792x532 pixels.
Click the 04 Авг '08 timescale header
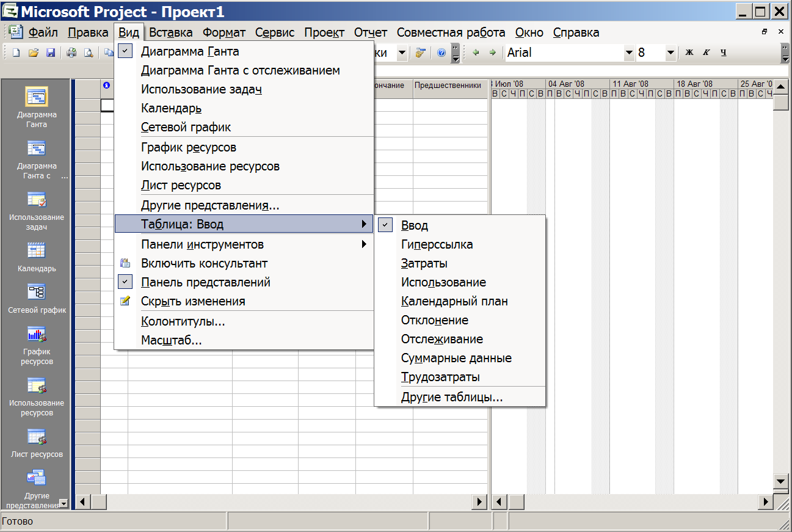coord(577,84)
